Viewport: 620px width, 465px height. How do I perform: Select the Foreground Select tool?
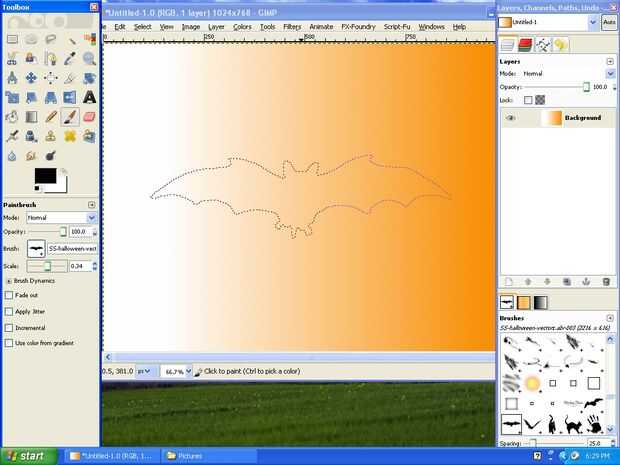(32, 59)
